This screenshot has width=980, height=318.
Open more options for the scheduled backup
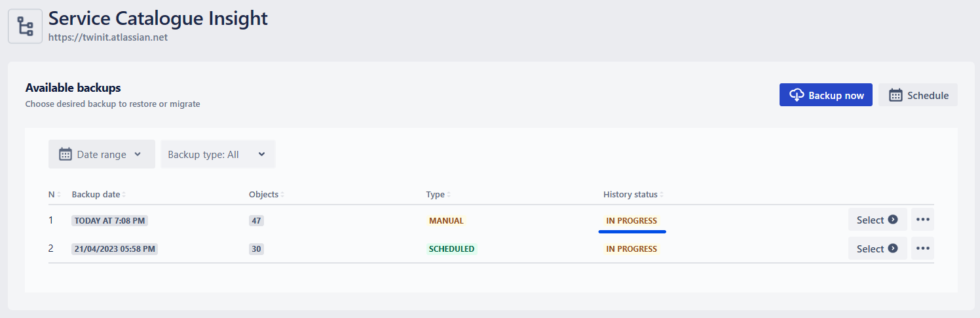tap(922, 248)
